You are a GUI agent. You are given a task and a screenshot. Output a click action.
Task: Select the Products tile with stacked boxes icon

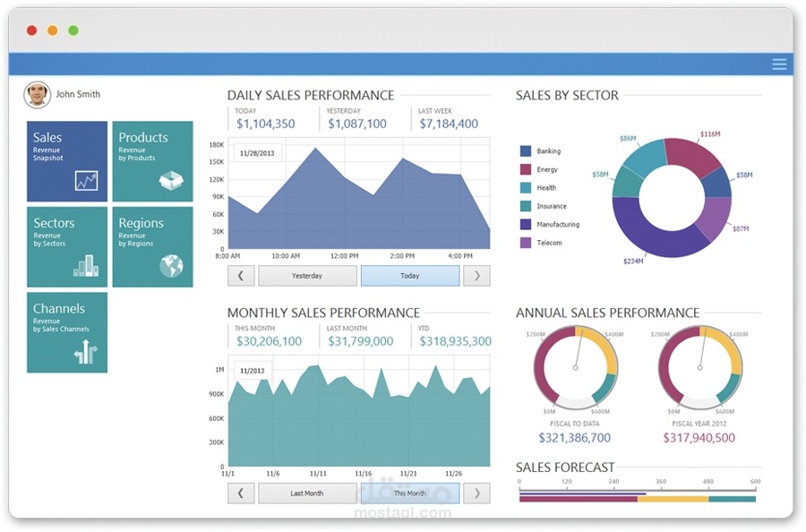pos(152,161)
